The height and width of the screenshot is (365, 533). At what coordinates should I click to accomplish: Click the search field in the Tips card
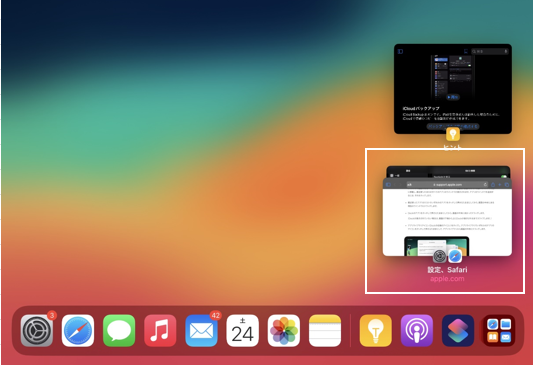[x=490, y=51]
